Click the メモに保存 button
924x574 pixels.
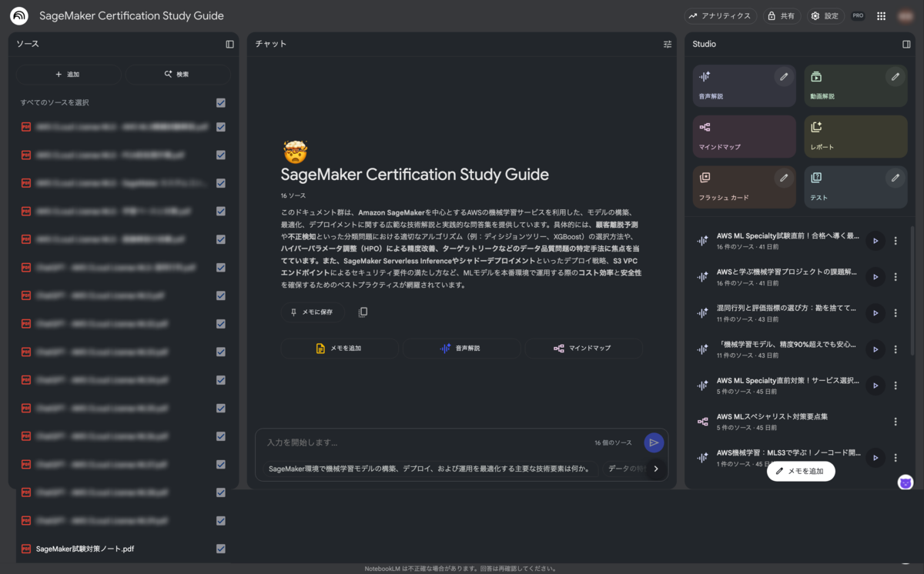(x=313, y=312)
